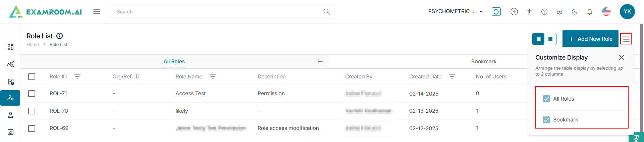Switch to the Bookmark tab
Viewport: 644px width, 142px height.
point(484,62)
